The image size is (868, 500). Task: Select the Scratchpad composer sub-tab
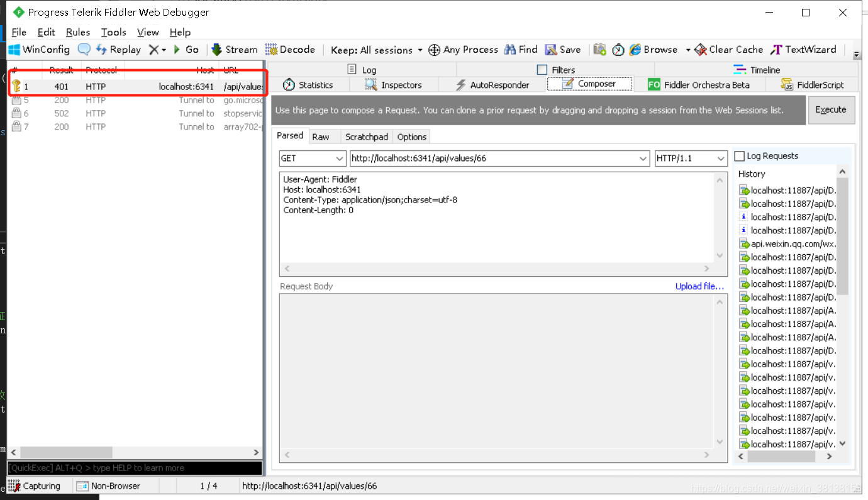tap(367, 136)
